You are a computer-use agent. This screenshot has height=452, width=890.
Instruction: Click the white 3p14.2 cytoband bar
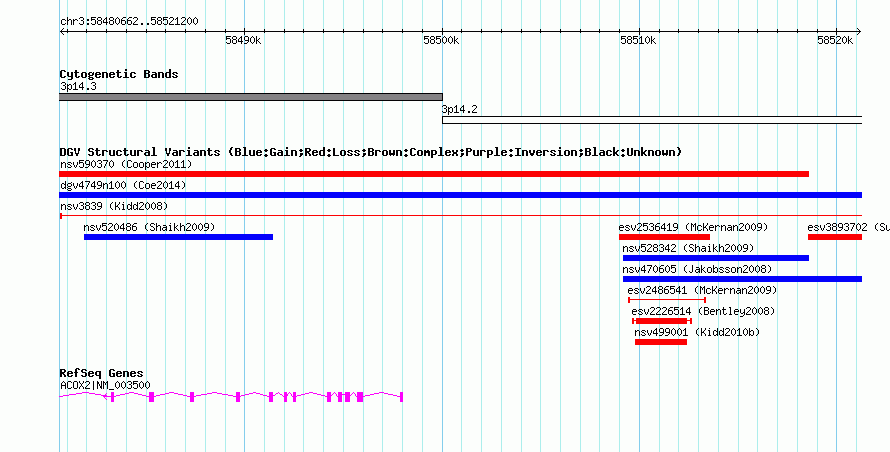[652, 120]
